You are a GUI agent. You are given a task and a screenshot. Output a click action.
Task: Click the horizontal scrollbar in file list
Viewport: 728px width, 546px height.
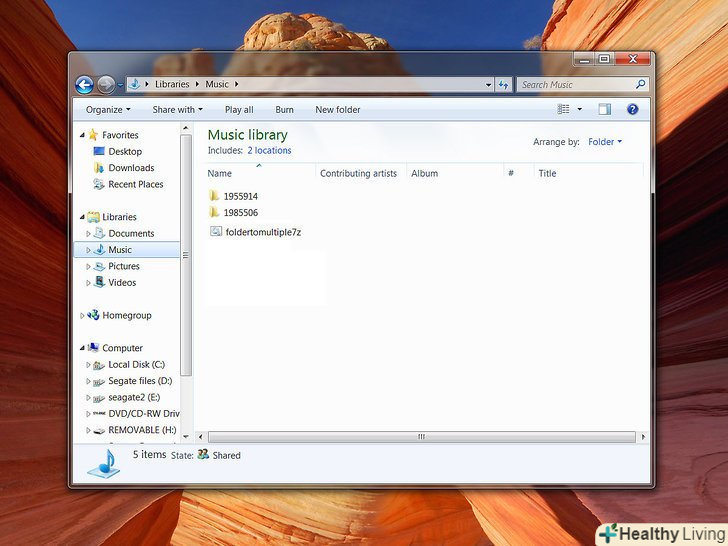tap(420, 437)
